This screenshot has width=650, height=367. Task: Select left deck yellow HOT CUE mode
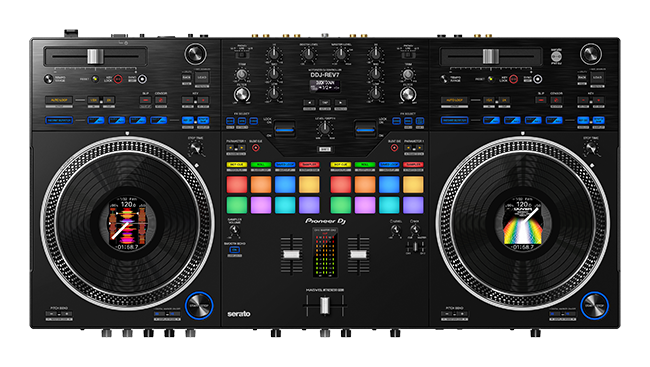237,165
